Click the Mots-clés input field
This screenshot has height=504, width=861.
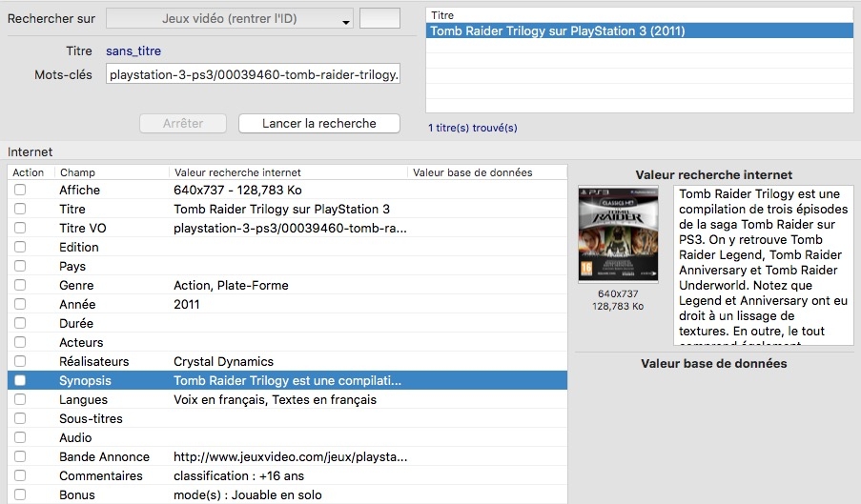[x=253, y=74]
